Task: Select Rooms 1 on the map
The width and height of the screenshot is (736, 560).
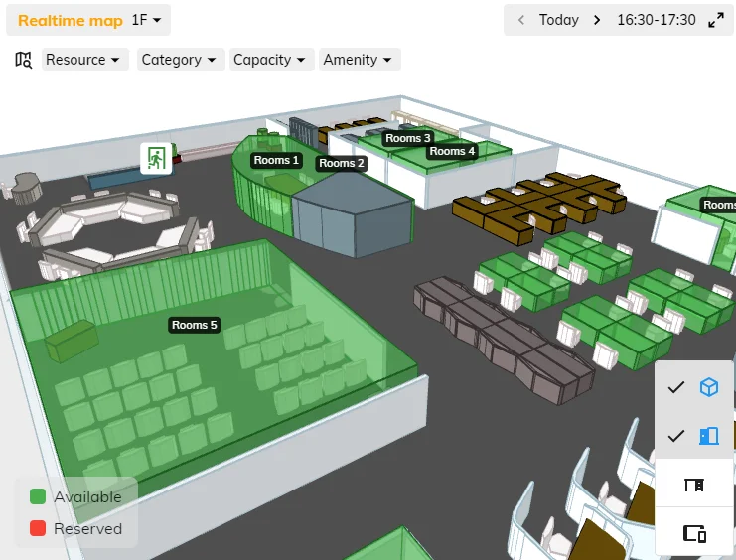Action: [275, 160]
